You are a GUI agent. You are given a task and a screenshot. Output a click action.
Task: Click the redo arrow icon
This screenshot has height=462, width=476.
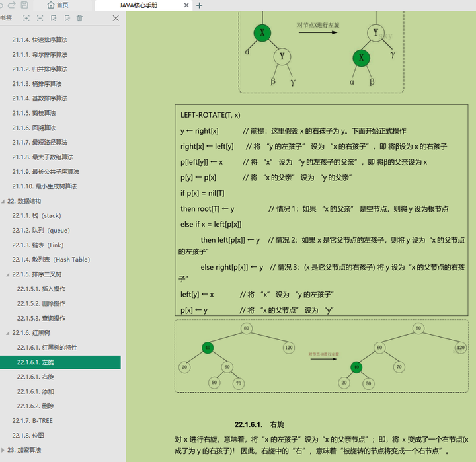(x=12, y=5)
